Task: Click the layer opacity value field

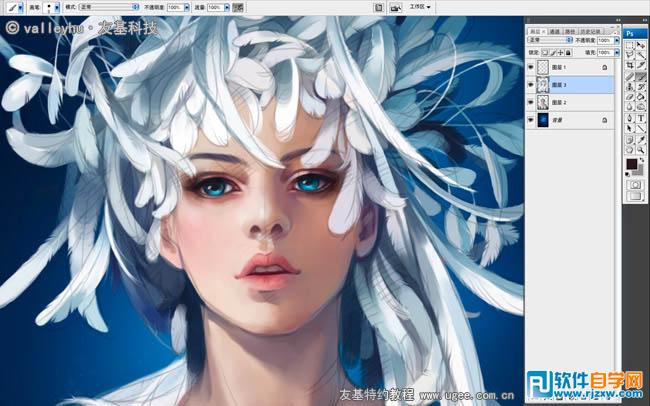Action: coord(605,40)
